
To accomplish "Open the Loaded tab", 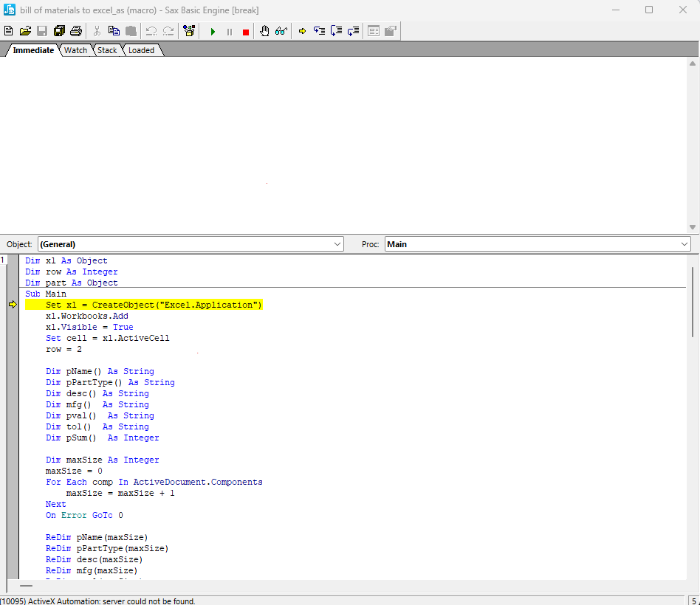I will 141,50.
